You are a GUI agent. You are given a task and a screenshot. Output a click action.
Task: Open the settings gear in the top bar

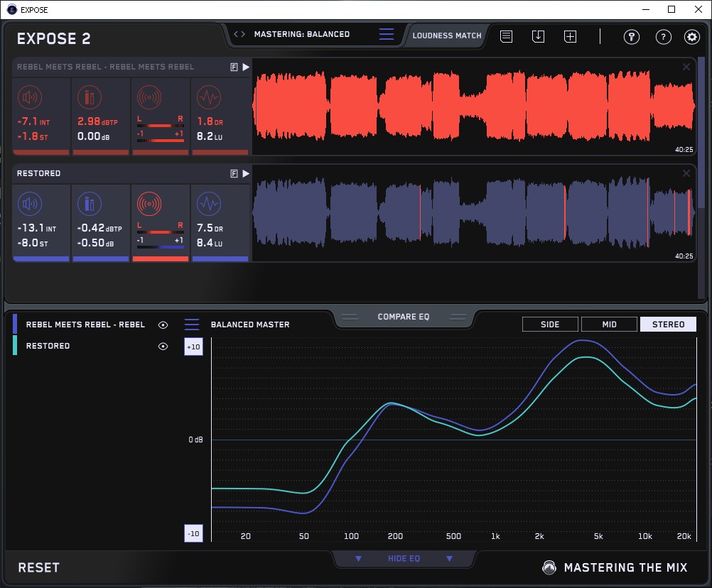point(691,37)
